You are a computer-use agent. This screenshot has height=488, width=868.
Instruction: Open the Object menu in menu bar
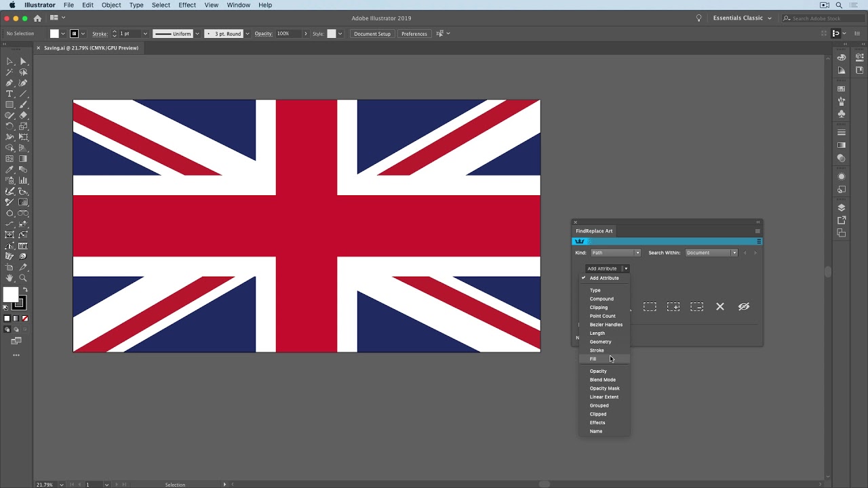tap(111, 5)
